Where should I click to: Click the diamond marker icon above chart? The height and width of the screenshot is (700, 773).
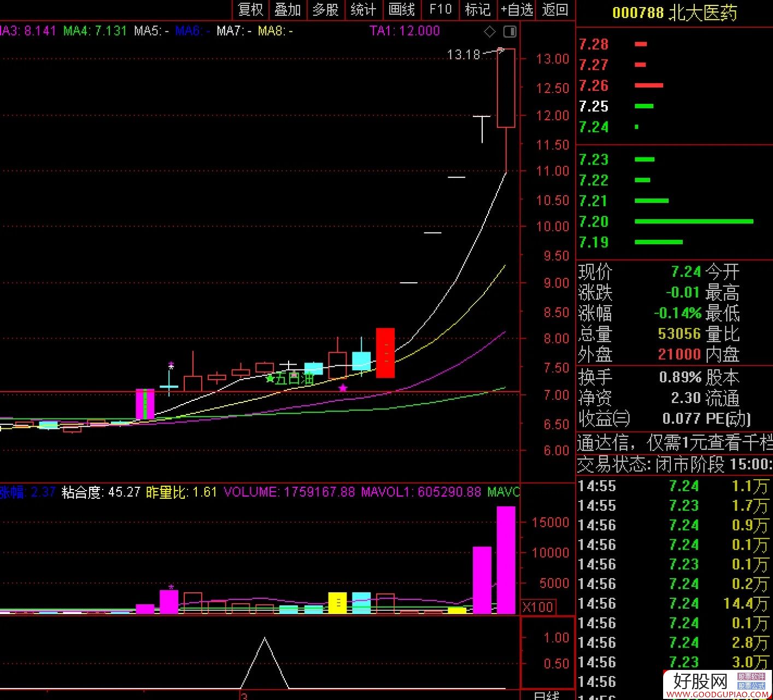click(x=490, y=32)
